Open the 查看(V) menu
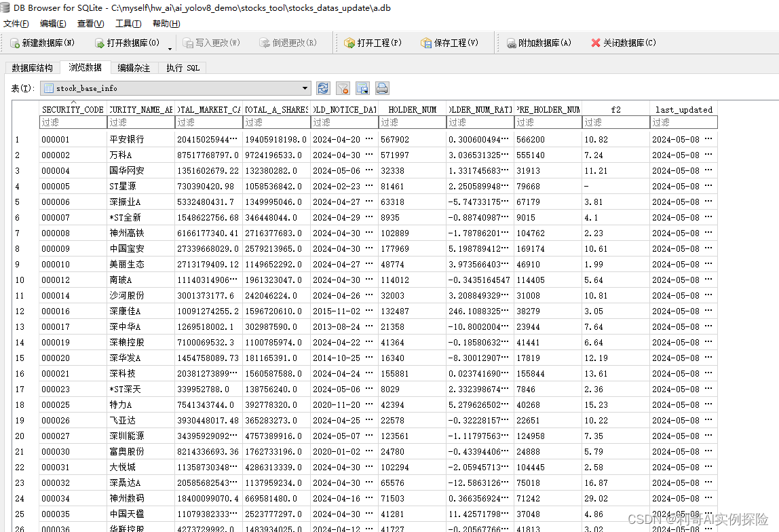This screenshot has height=532, width=779. coord(90,23)
